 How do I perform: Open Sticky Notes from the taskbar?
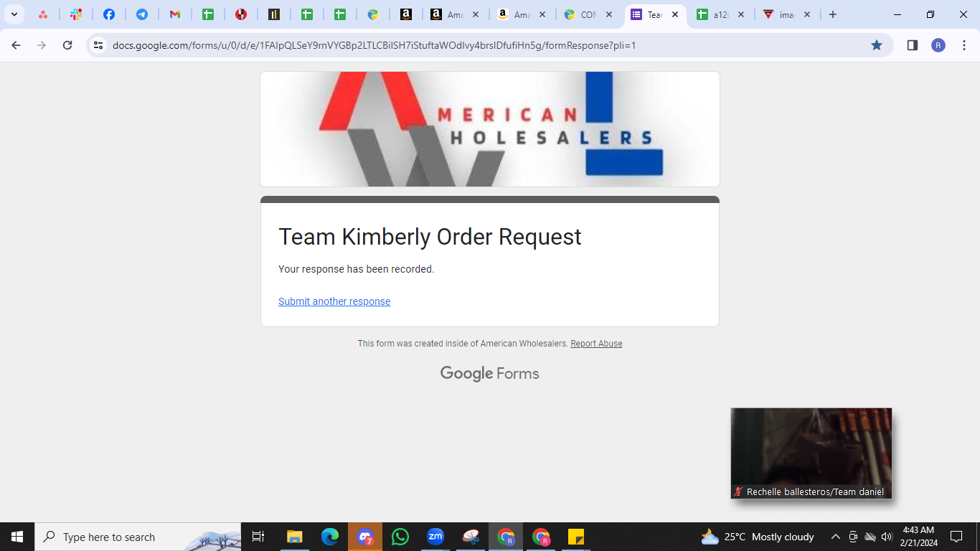click(576, 537)
